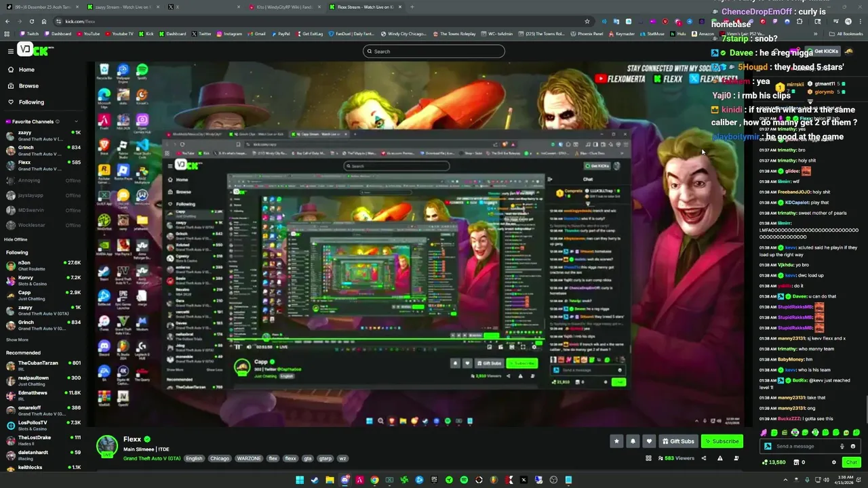The image size is (868, 488).
Task: Open Edmatthews recommended channel
Action: coord(43,395)
